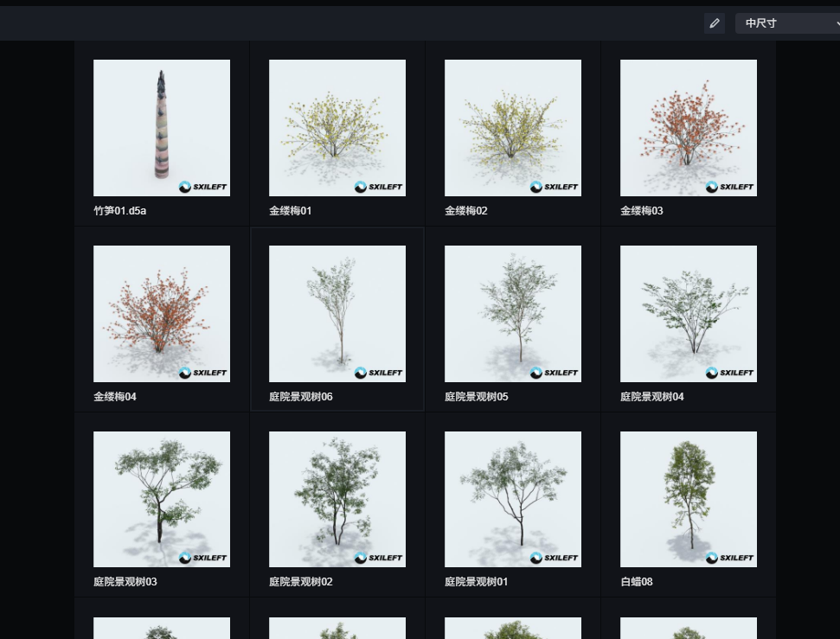Click the 金缕梅02 name label
840x639 pixels.
(466, 210)
